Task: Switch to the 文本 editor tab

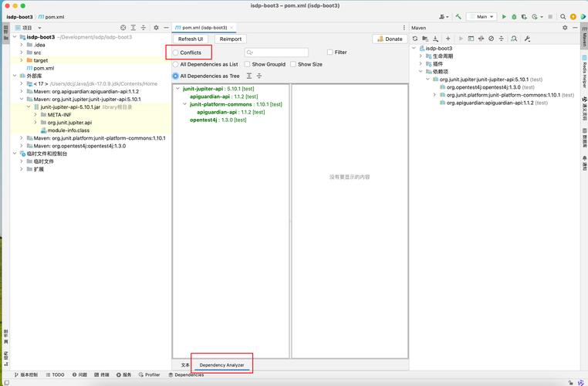Action: point(184,364)
